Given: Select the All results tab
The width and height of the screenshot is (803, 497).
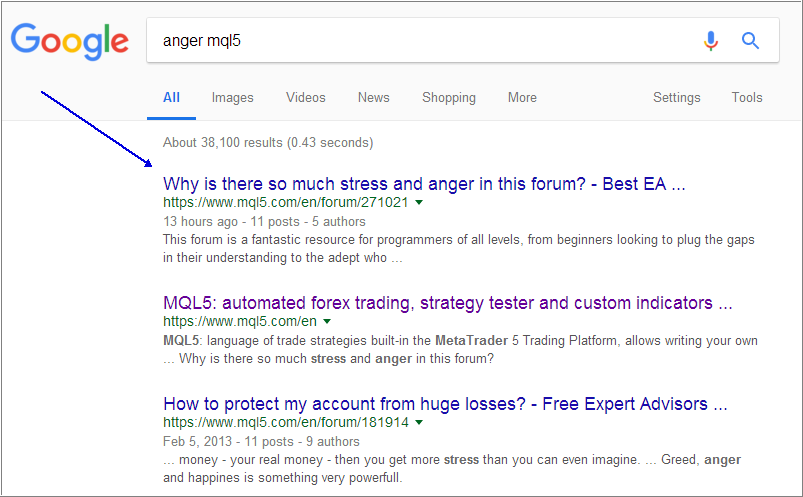Looking at the screenshot, I should click(171, 98).
